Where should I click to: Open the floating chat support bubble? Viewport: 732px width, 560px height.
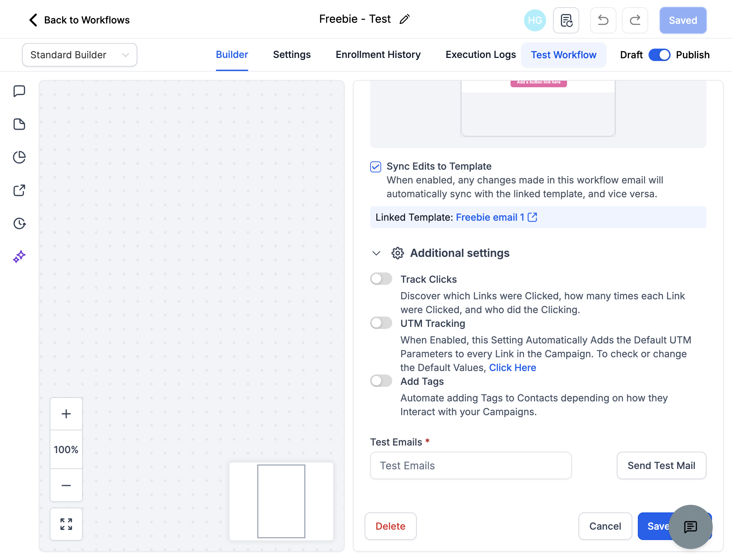click(691, 527)
